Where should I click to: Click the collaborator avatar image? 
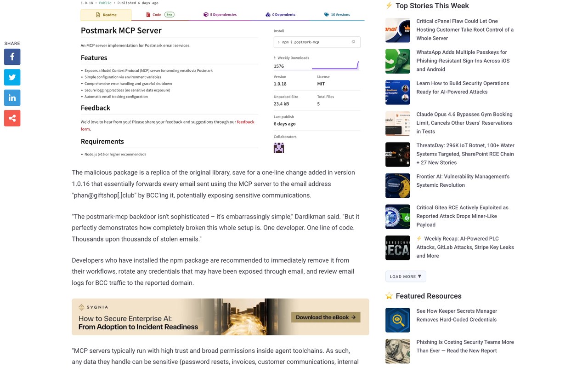pyautogui.click(x=279, y=148)
